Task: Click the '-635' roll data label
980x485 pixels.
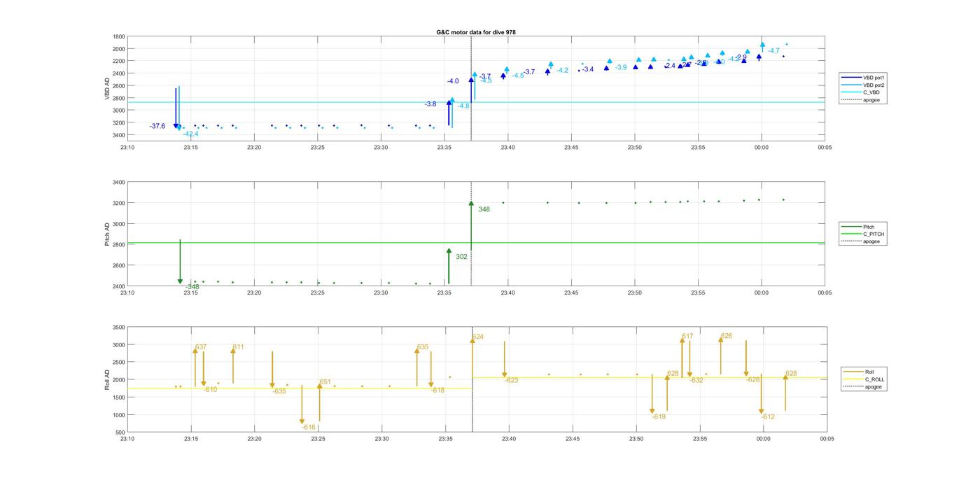Action: (x=279, y=391)
